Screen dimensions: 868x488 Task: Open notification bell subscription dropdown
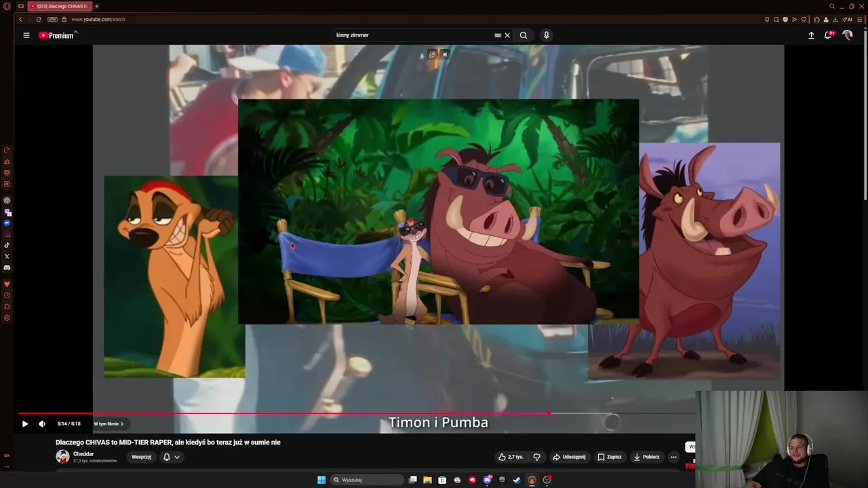click(172, 457)
